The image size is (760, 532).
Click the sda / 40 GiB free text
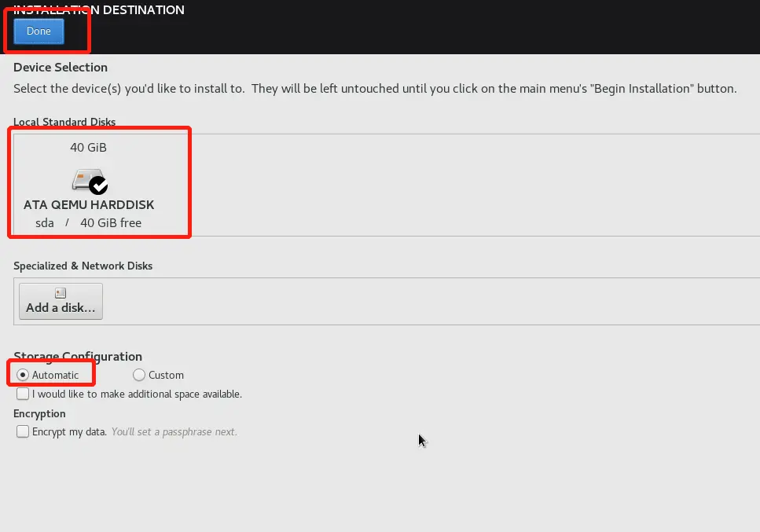pyautogui.click(x=88, y=223)
